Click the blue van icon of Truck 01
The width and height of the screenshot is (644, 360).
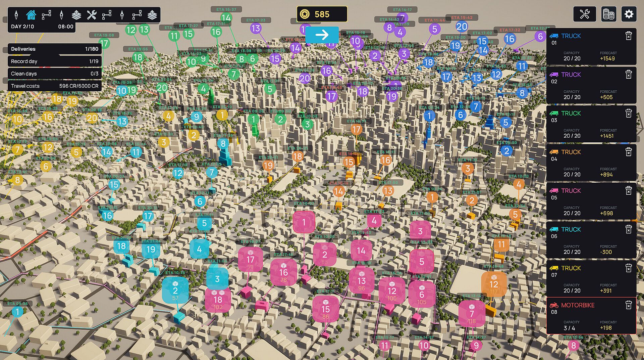pos(554,36)
